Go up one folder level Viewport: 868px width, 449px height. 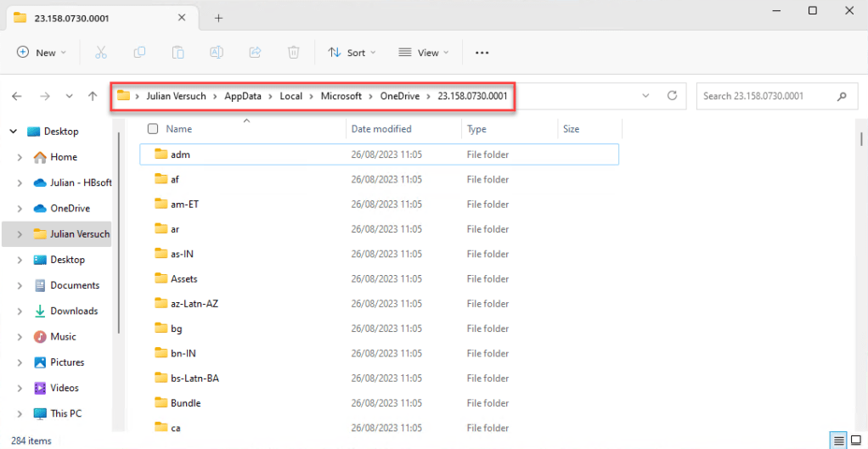[x=93, y=97]
